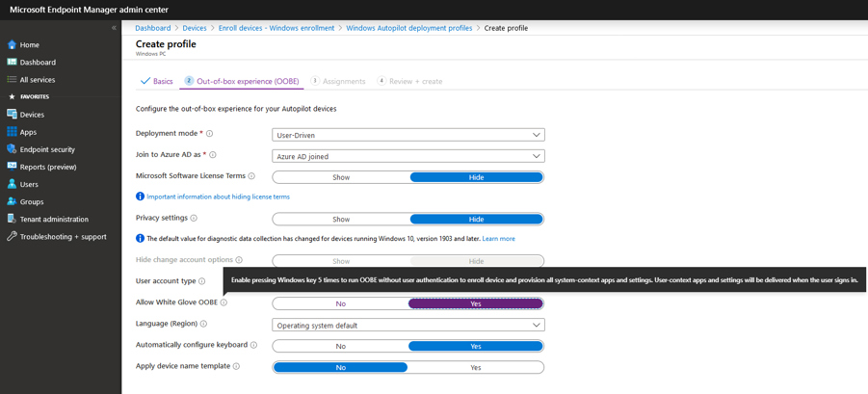Click the info icon next to Join to Azure AD as

213,155
